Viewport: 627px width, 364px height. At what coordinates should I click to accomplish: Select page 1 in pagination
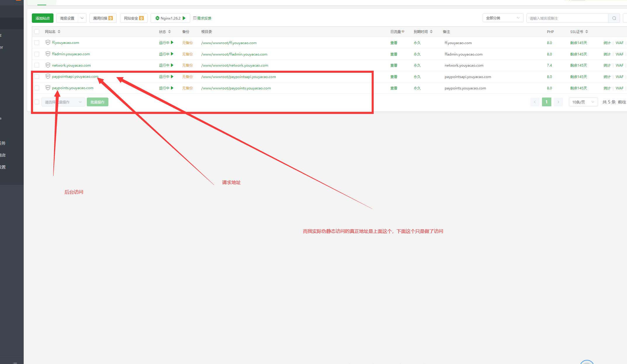tap(547, 102)
